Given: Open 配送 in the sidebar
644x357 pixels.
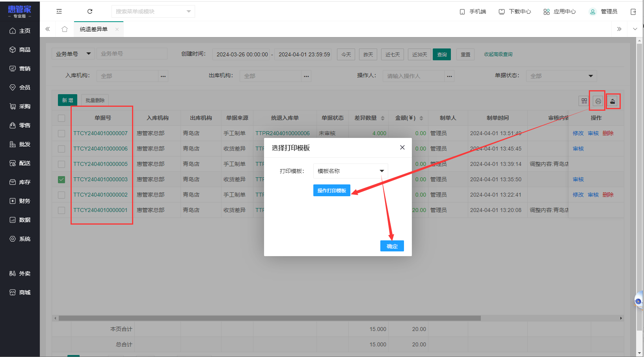Looking at the screenshot, I should (x=20, y=163).
